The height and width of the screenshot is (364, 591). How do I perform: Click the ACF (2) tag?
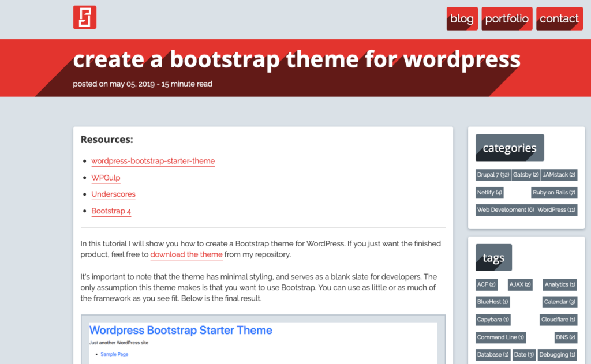pos(486,284)
